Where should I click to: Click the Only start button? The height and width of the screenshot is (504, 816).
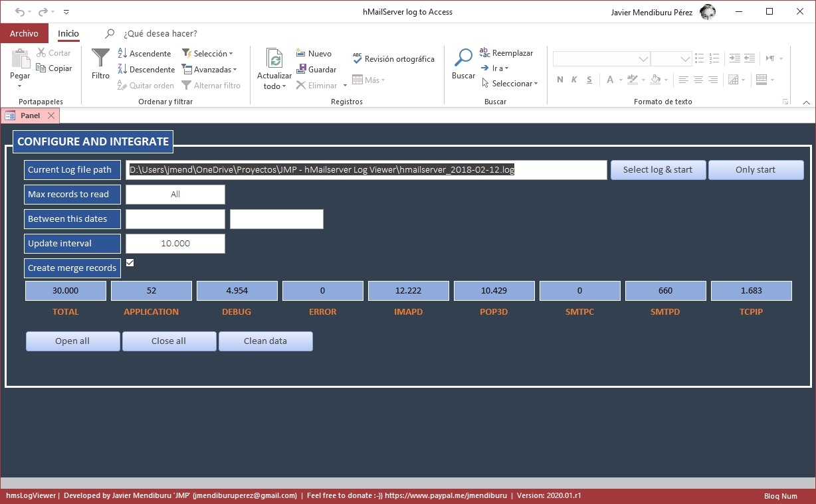point(756,170)
